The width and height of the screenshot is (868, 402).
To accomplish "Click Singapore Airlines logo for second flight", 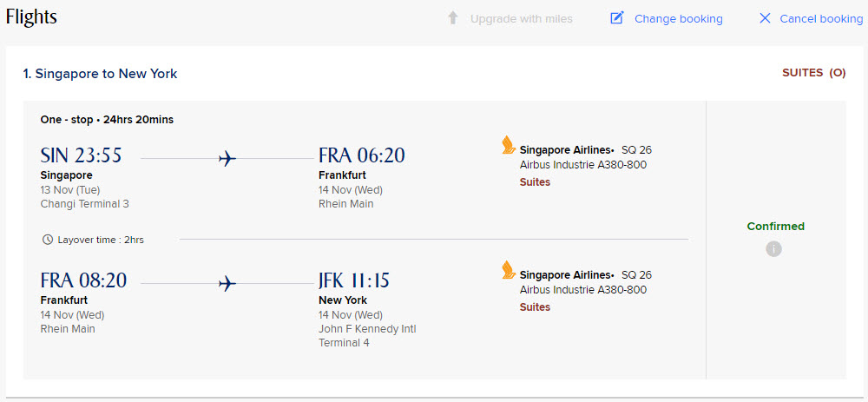I will [509, 270].
